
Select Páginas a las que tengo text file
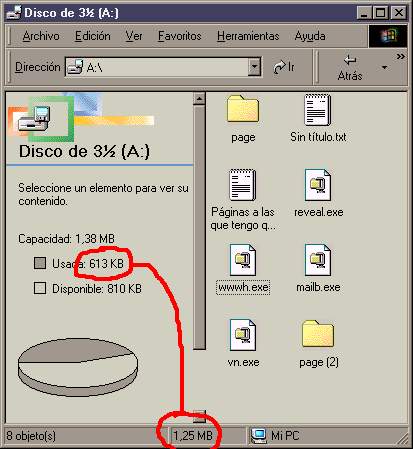click(x=243, y=185)
